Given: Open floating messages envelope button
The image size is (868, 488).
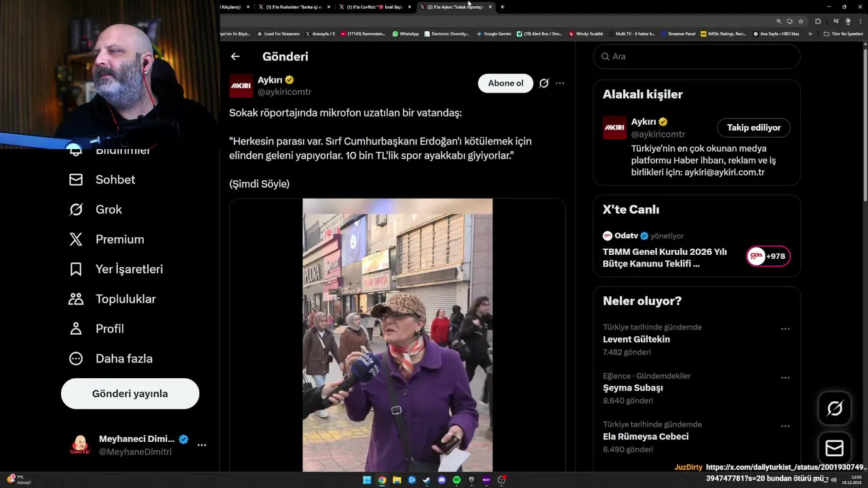Looking at the screenshot, I should click(x=835, y=448).
